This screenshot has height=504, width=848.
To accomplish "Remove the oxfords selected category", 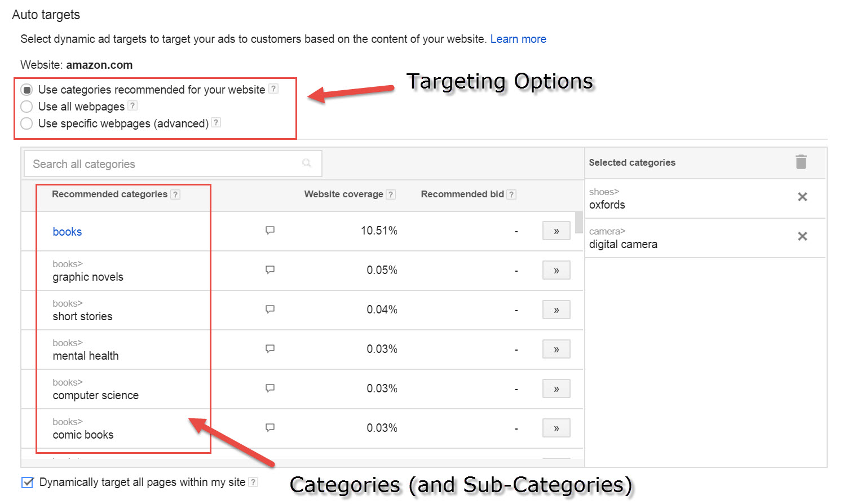I will point(802,197).
